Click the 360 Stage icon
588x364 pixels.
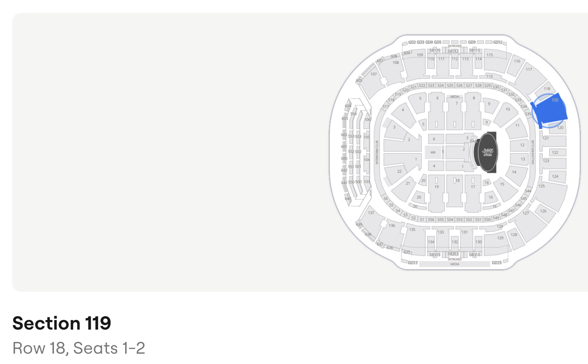tap(487, 152)
